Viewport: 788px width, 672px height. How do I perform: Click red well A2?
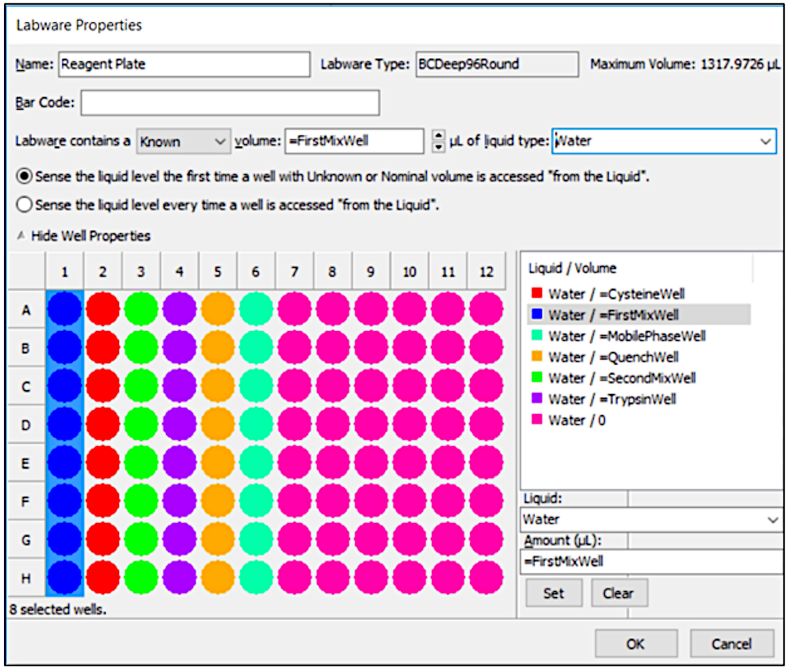pyautogui.click(x=102, y=309)
